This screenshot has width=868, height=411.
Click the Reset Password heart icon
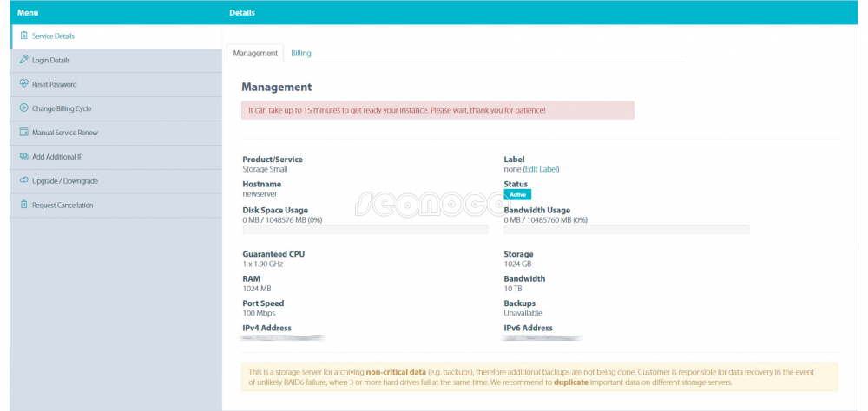pos(23,84)
